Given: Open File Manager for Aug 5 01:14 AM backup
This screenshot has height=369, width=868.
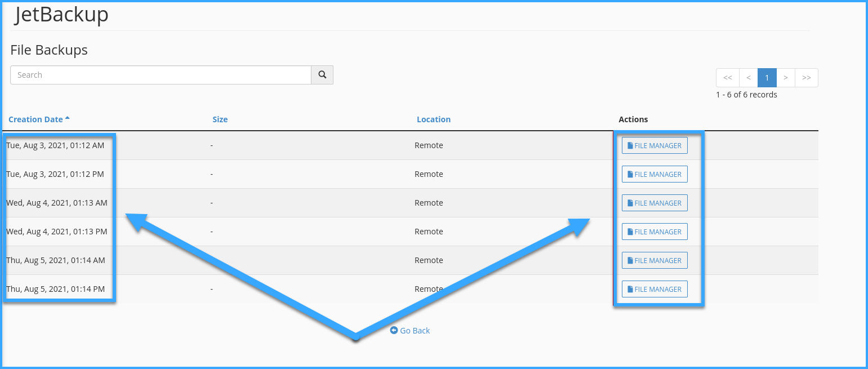Looking at the screenshot, I should pyautogui.click(x=655, y=260).
